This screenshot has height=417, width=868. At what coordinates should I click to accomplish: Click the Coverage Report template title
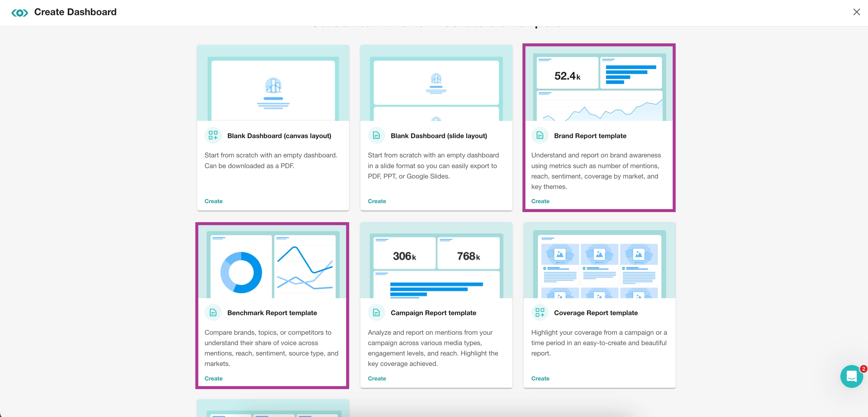click(x=596, y=312)
